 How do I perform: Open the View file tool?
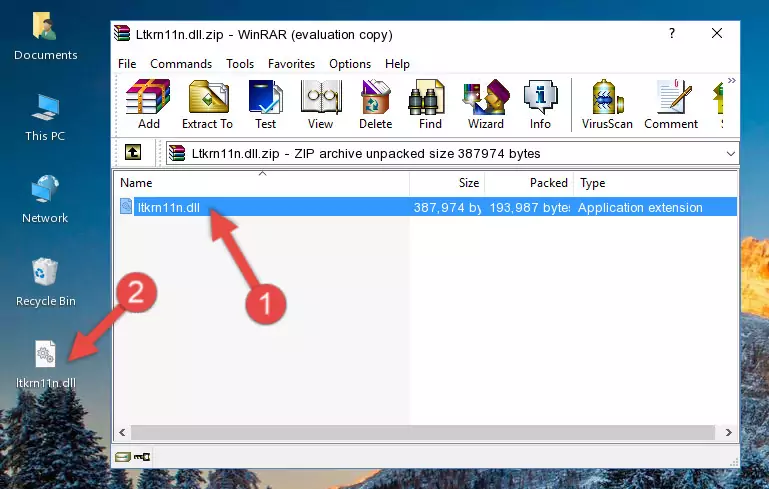(x=321, y=104)
